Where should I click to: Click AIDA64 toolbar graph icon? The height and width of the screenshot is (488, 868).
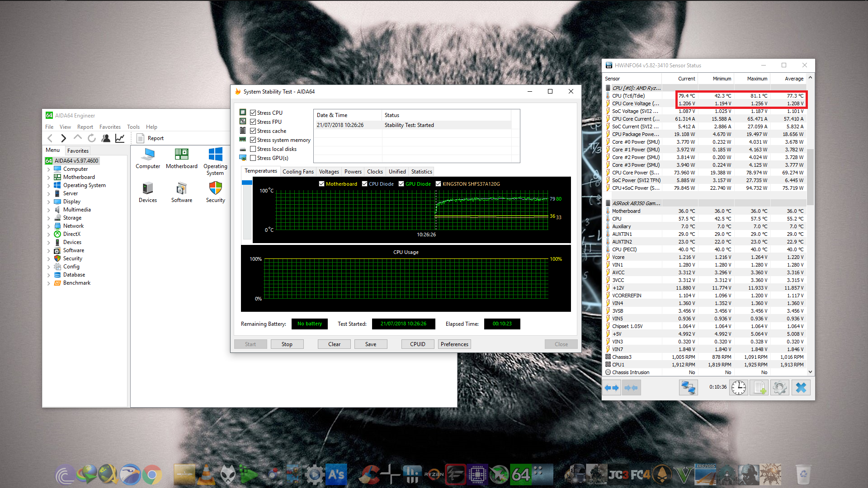tap(120, 138)
